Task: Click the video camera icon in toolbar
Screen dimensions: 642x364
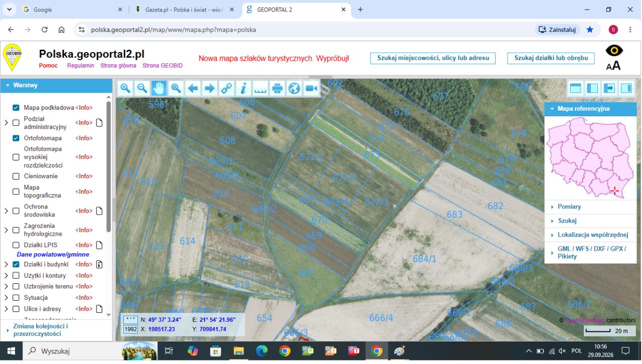Action: pyautogui.click(x=311, y=88)
